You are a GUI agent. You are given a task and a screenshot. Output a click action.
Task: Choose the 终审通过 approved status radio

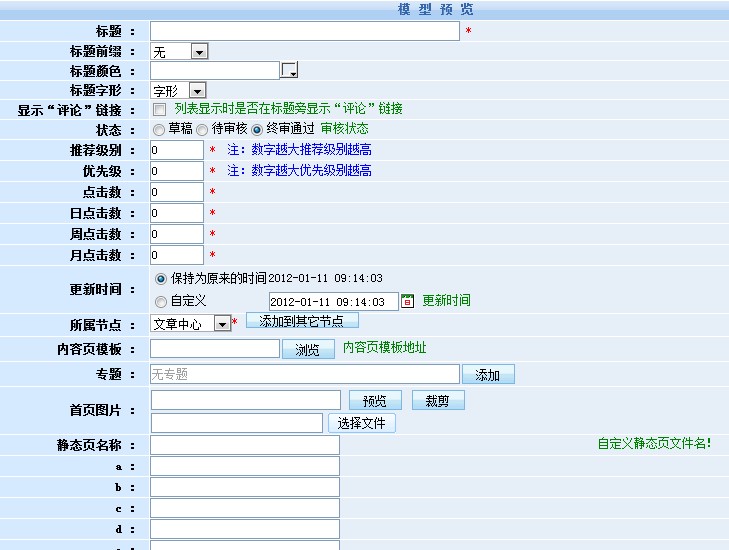click(x=257, y=129)
